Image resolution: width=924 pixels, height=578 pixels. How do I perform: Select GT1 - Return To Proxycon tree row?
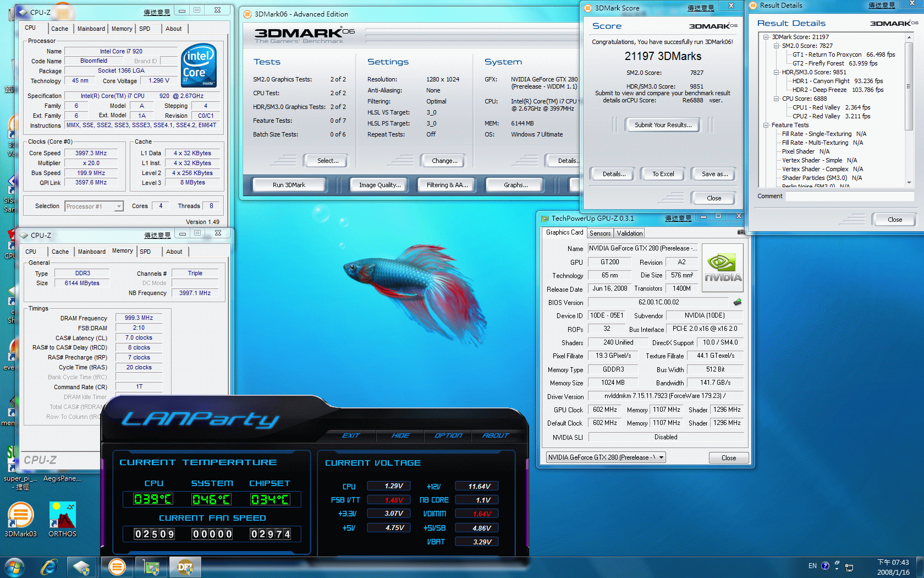tap(844, 54)
